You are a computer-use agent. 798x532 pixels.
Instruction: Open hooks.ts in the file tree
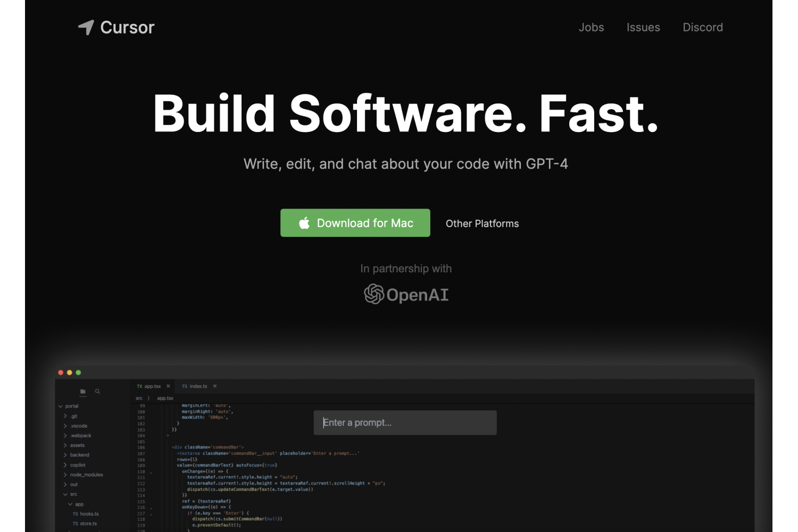(86, 514)
